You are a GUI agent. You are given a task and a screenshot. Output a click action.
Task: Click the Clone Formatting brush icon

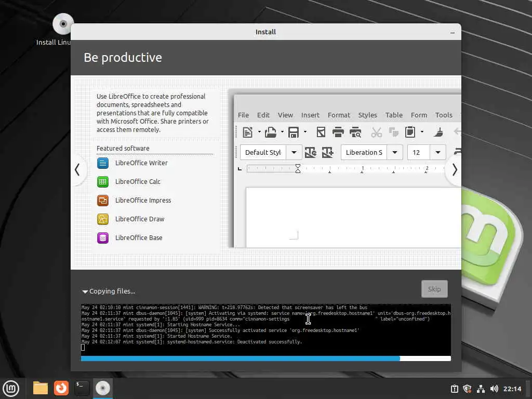(x=438, y=132)
